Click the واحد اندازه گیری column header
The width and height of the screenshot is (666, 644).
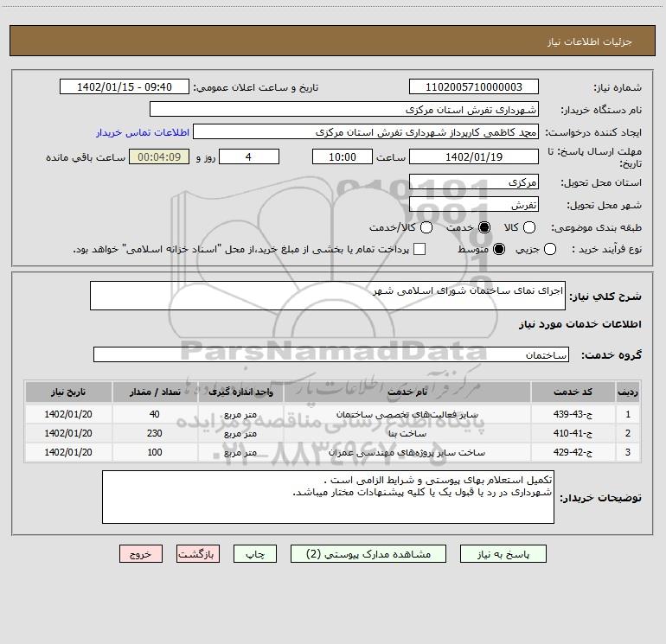[x=240, y=392]
